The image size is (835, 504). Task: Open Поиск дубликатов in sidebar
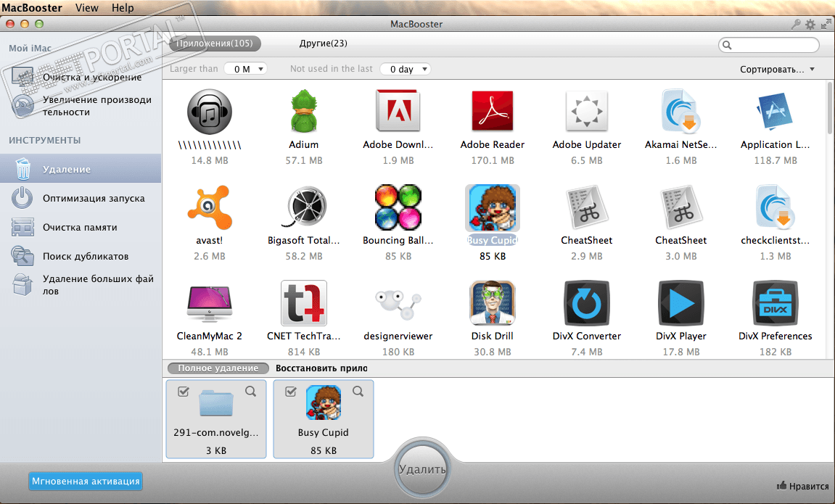[81, 256]
